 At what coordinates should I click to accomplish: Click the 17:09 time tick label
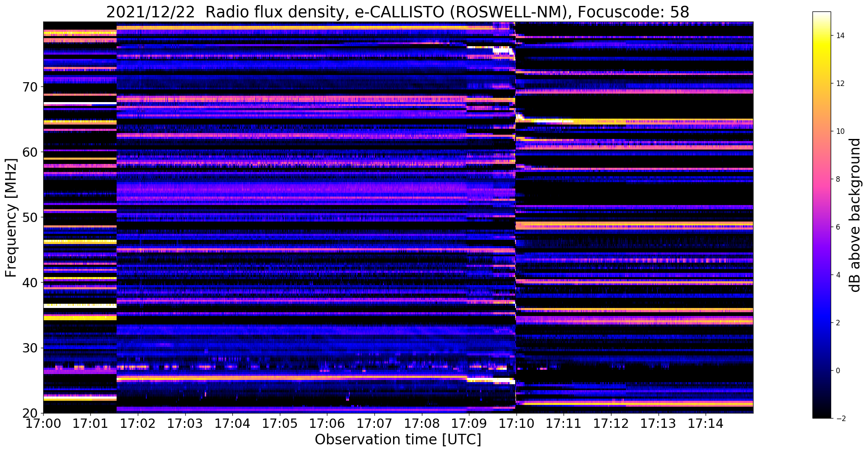point(469,423)
